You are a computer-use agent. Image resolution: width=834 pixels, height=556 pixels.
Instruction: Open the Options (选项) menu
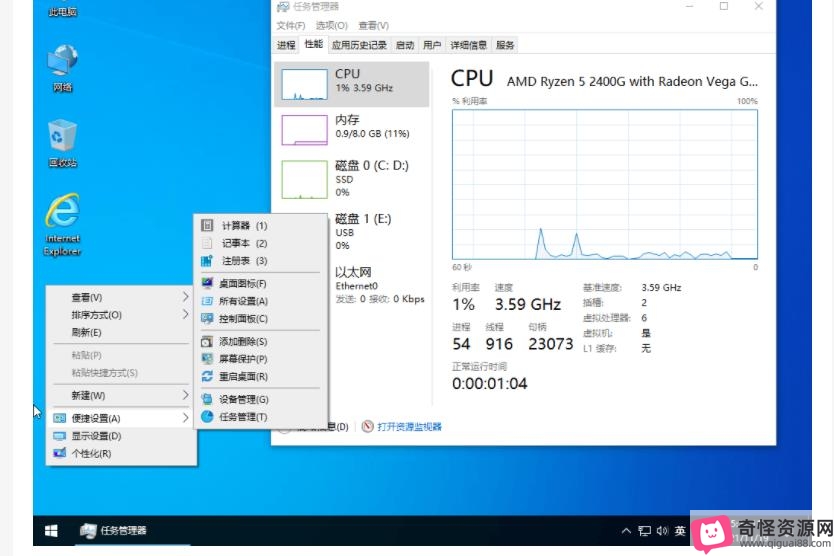coord(331,26)
